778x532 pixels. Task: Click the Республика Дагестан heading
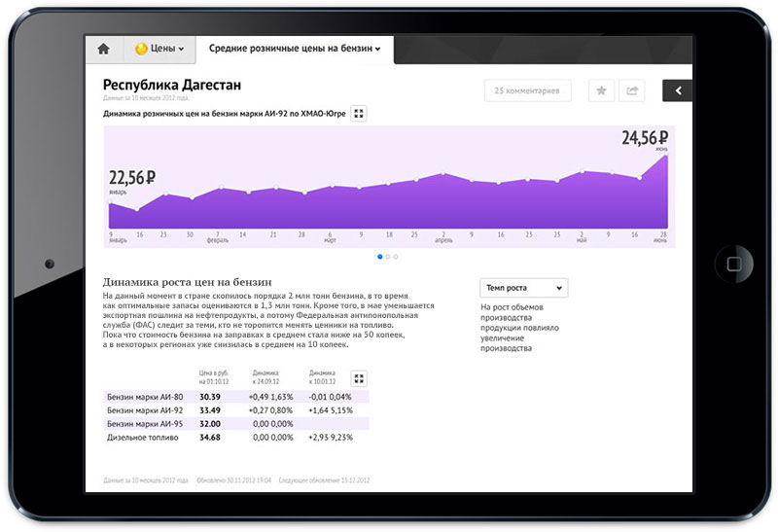pyautogui.click(x=172, y=85)
